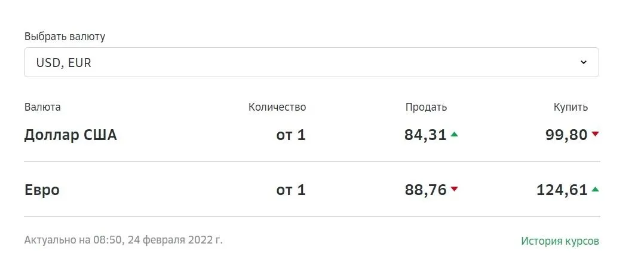Open the История курсов link

click(560, 241)
